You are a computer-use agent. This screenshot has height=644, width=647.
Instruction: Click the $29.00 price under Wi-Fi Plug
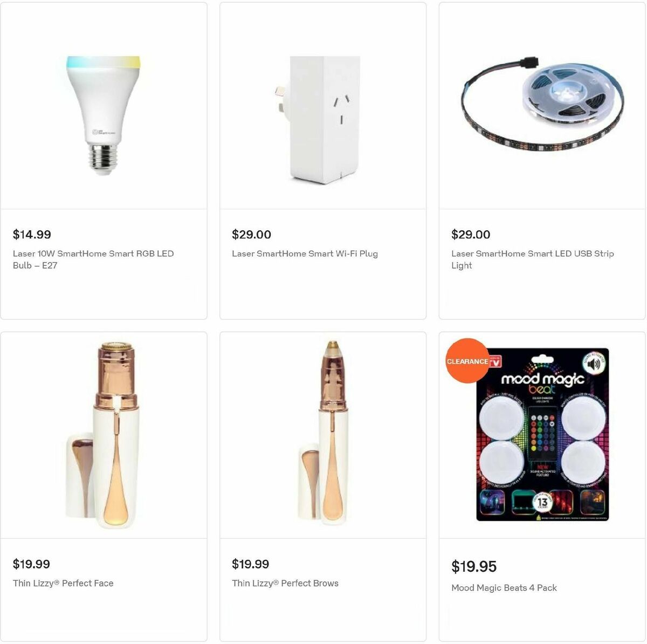(x=251, y=235)
